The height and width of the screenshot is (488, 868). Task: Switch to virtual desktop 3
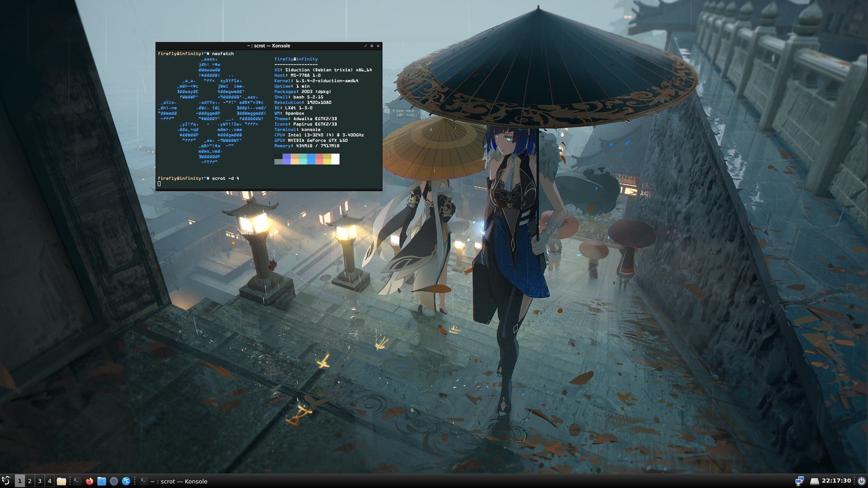point(40,481)
